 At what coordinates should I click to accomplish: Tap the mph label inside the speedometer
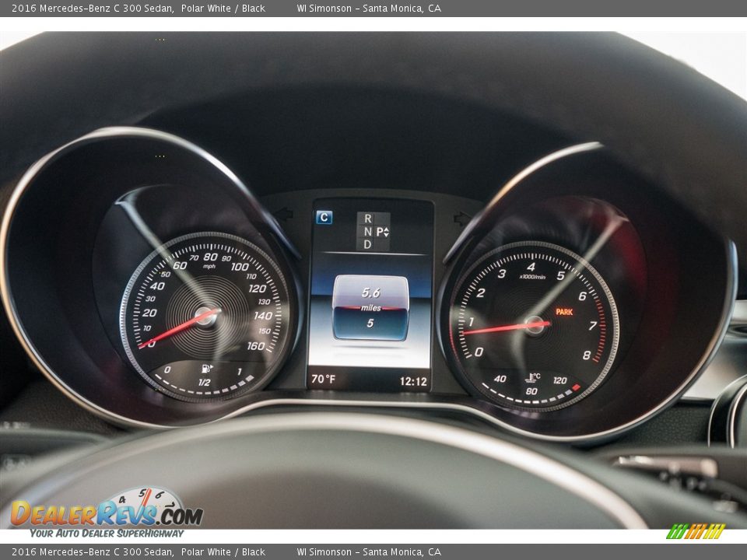tap(209, 264)
